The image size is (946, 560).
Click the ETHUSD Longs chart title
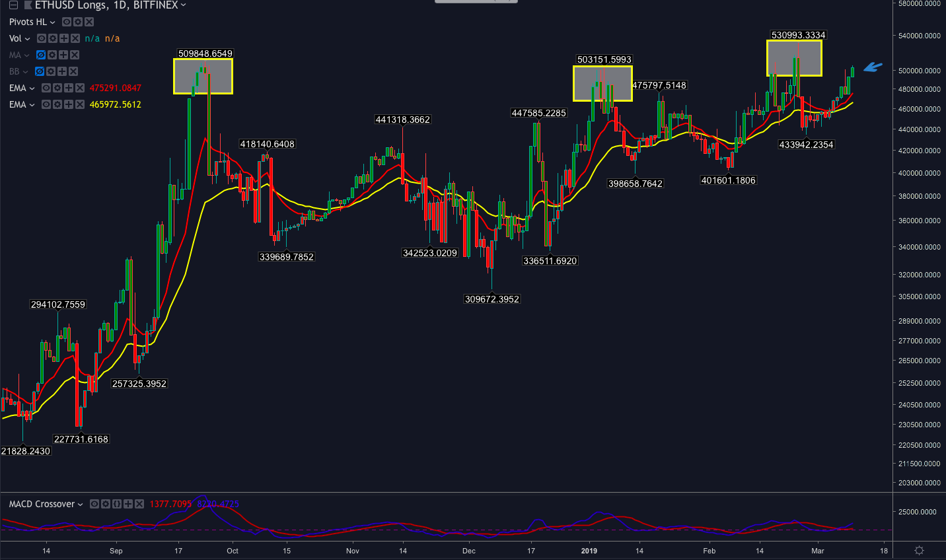pos(106,5)
